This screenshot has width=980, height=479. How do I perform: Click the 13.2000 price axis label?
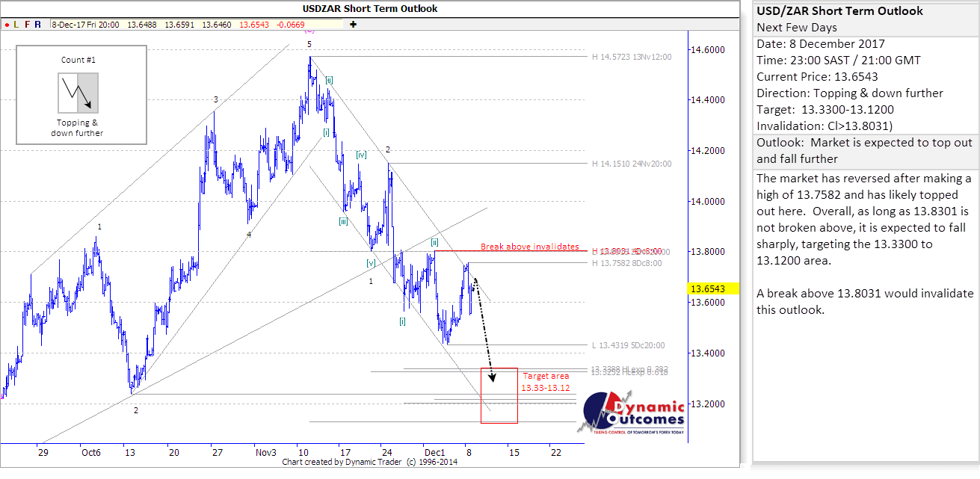coord(707,404)
